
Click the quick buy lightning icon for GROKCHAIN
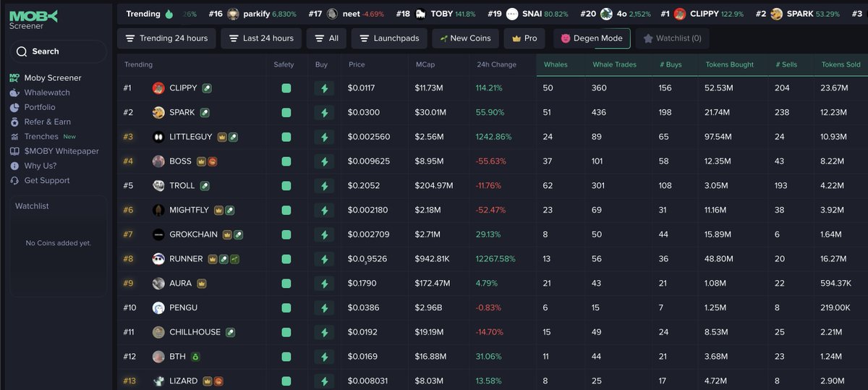tap(324, 234)
